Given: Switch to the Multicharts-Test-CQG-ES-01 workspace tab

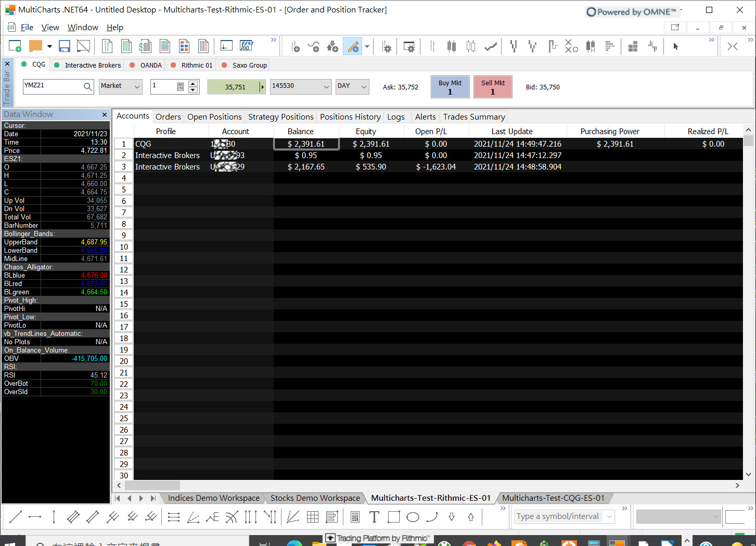Looking at the screenshot, I should [x=553, y=498].
